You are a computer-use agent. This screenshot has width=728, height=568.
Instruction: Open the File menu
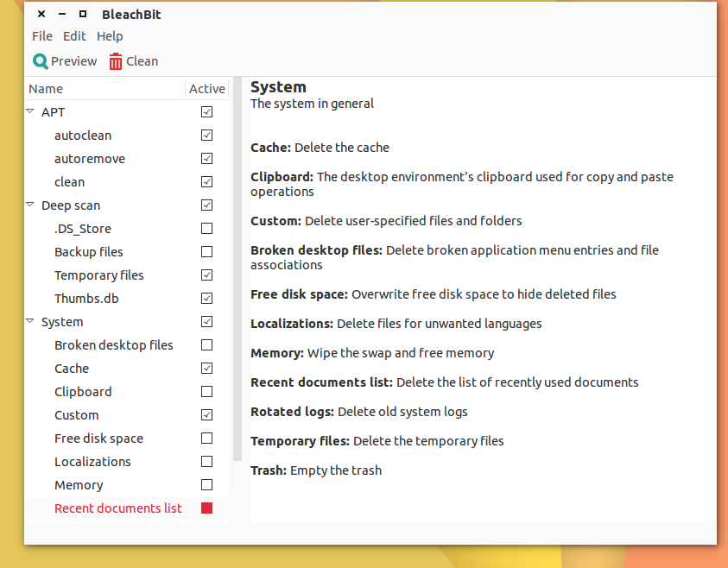click(41, 36)
